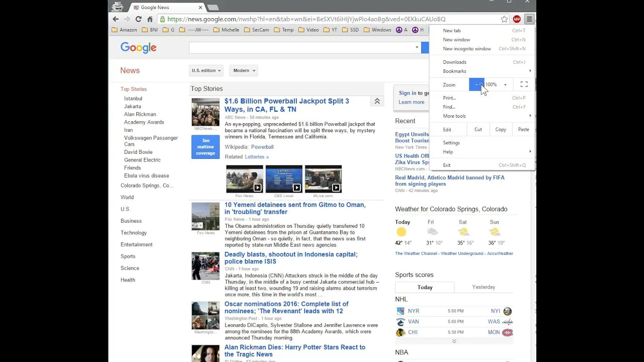644x362 pixels.
Task: Click the peace-sign bookmark labeled A
Action: coord(401,30)
